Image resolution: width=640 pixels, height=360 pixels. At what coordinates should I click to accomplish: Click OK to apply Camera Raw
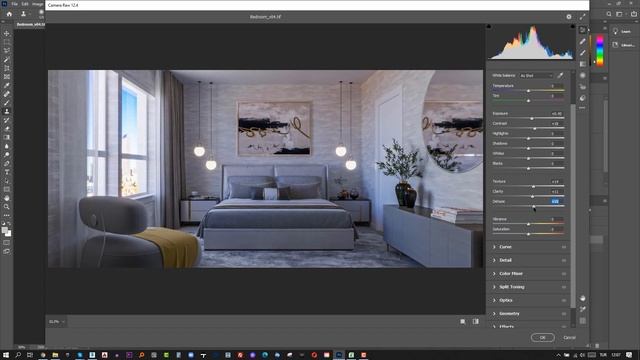click(x=542, y=338)
